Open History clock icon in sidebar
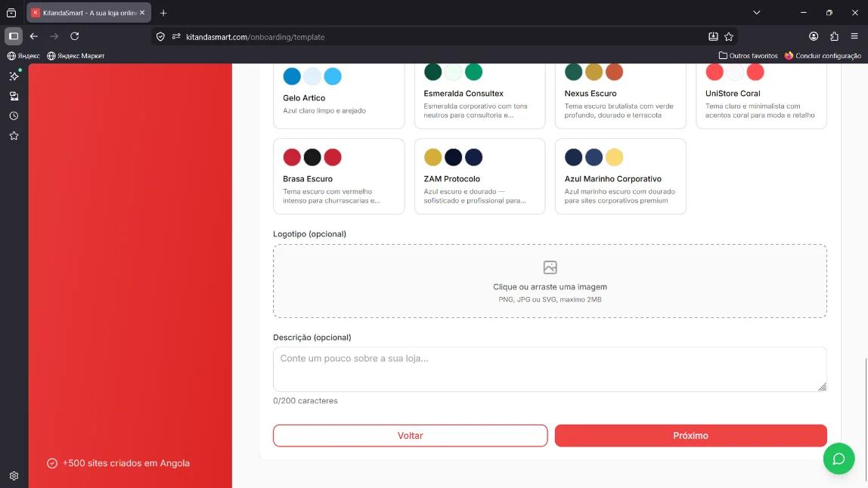The image size is (868, 488). pyautogui.click(x=14, y=116)
